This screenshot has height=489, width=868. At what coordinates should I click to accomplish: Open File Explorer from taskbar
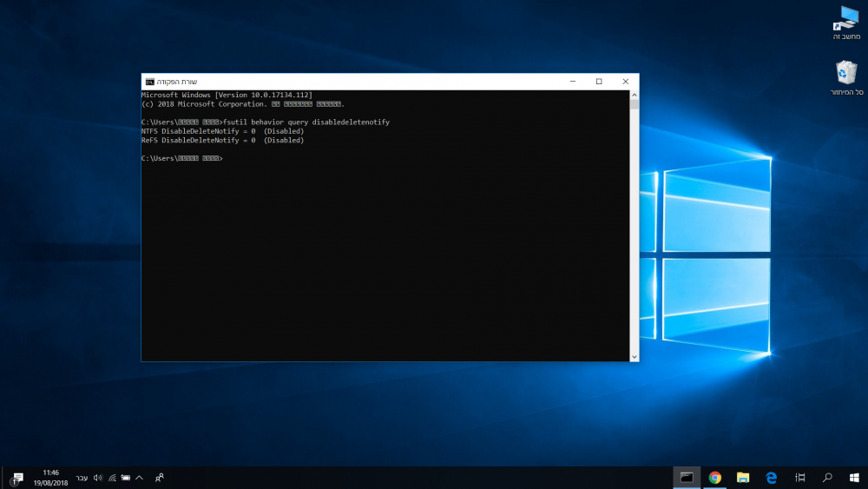(x=743, y=478)
